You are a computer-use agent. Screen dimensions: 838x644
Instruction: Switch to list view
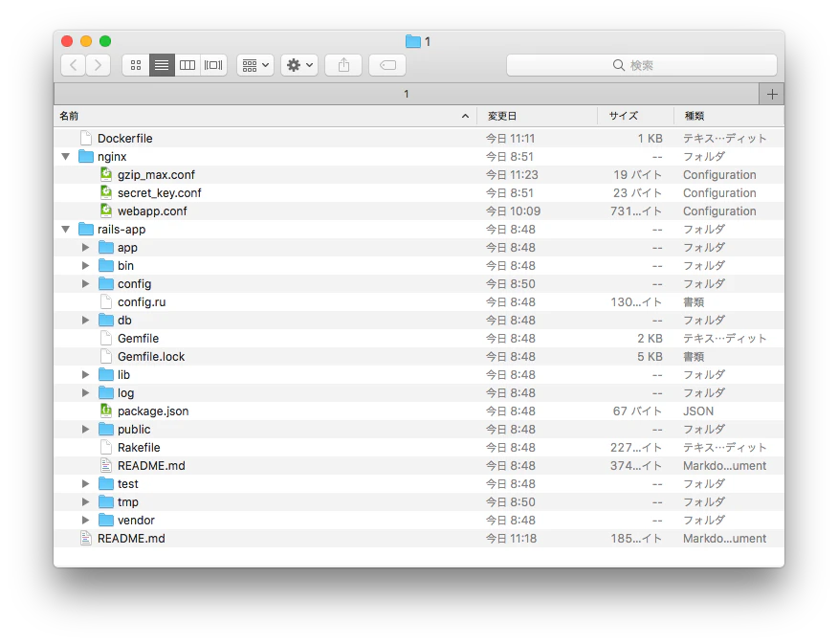(x=162, y=65)
